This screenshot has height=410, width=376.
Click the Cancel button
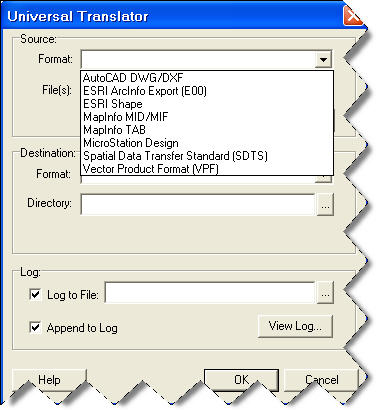[321, 380]
